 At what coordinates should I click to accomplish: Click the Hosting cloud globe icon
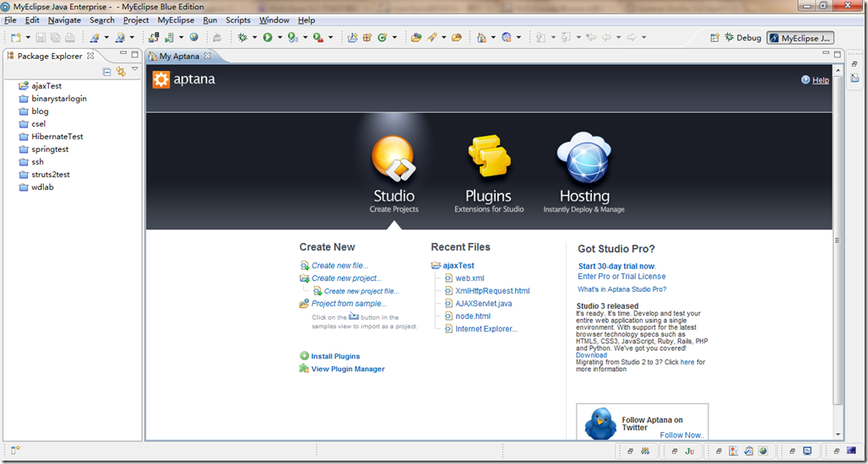click(x=584, y=157)
